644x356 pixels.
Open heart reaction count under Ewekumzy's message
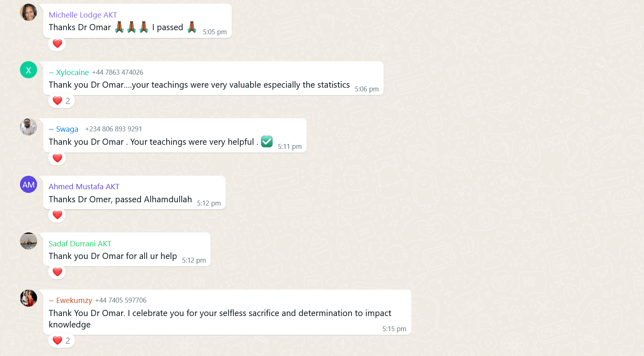click(62, 341)
